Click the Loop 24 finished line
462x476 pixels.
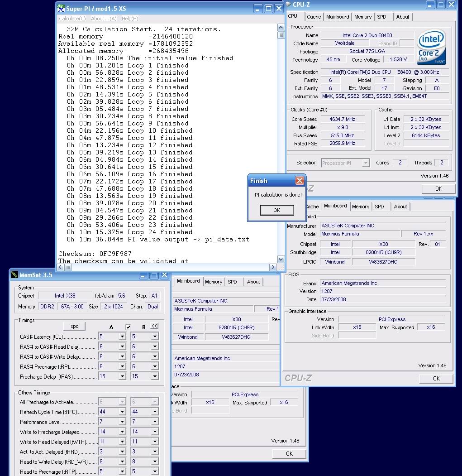coord(129,232)
